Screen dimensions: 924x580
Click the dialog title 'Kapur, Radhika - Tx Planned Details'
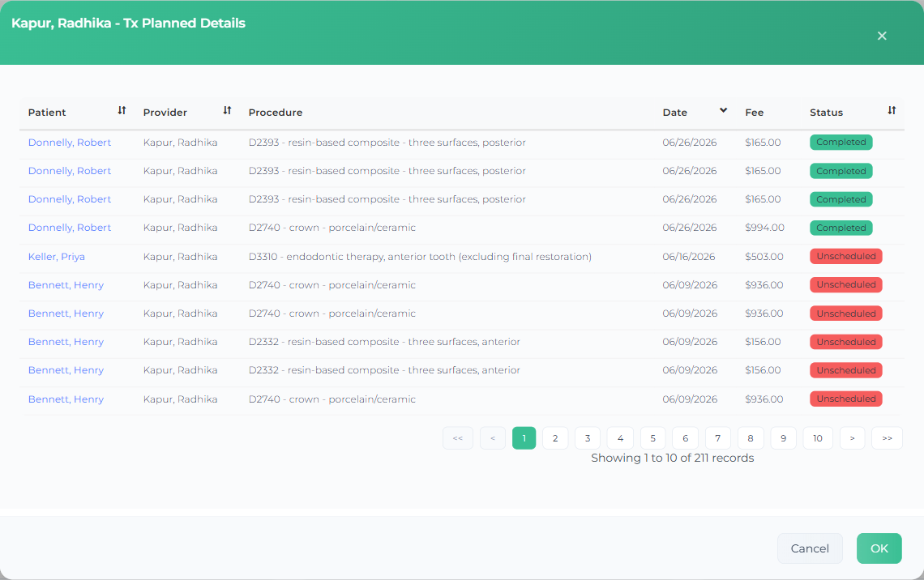[128, 23]
